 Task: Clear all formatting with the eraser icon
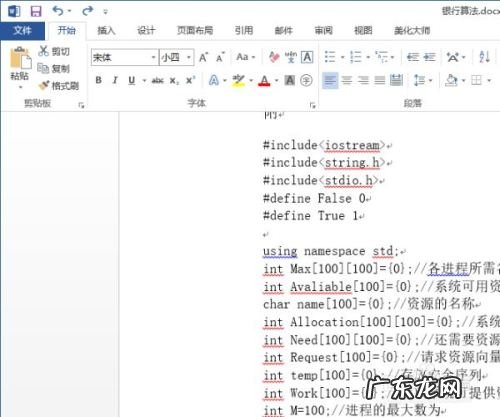point(274,57)
